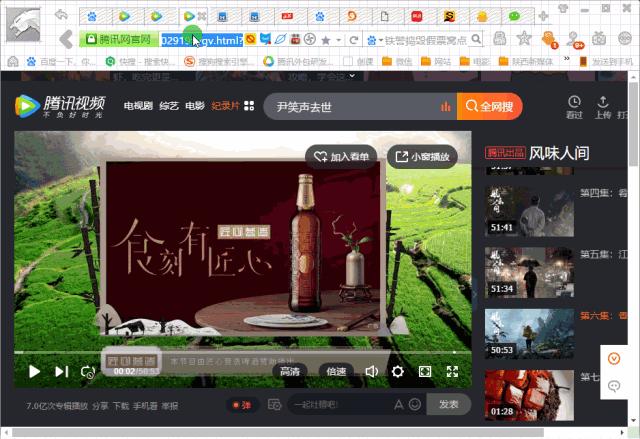
Task: Toggle the 弹 danmaku switch
Action: pos(242,405)
